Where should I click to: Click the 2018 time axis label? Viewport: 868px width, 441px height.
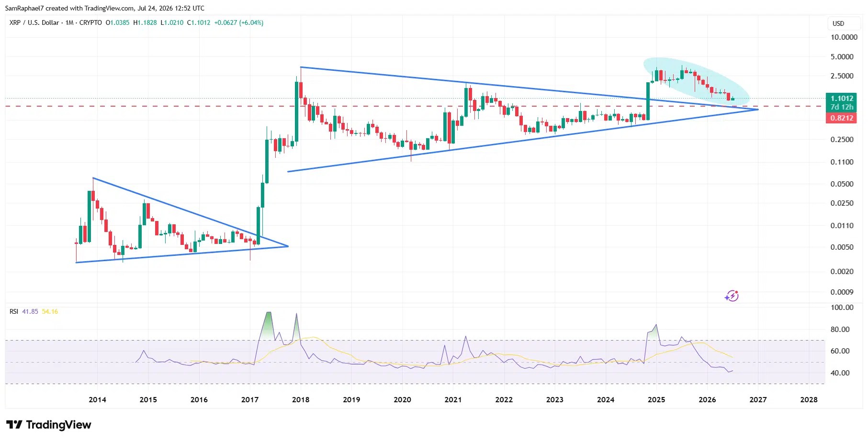tap(301, 400)
